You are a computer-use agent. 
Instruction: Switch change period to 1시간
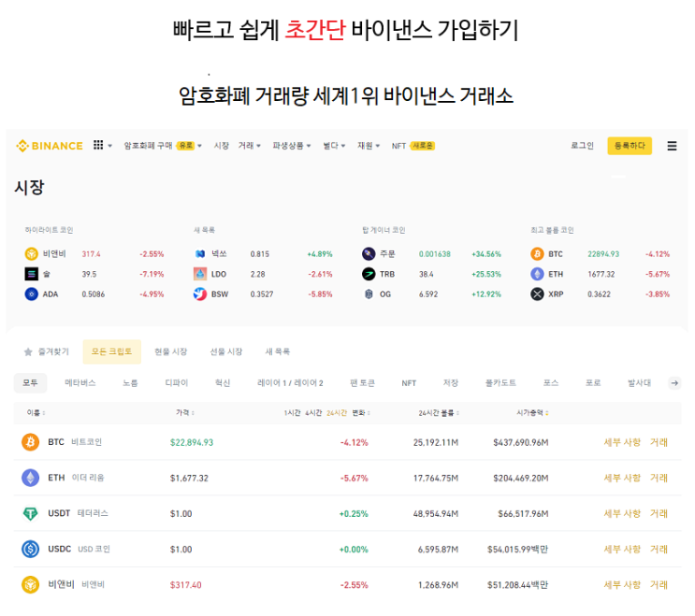[292, 413]
